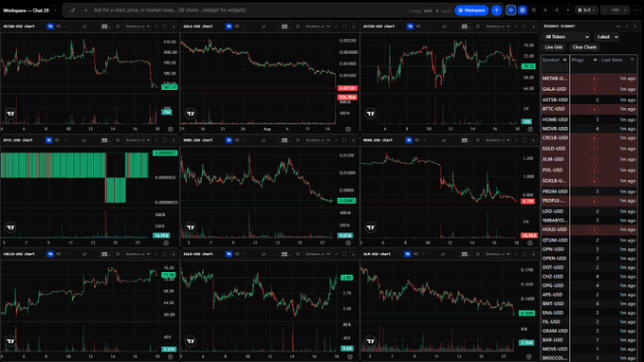644x362 pixels.
Task: Open the chart layout dropdown on the METAB-USD chart
Action: pyautogui.click(x=106, y=27)
